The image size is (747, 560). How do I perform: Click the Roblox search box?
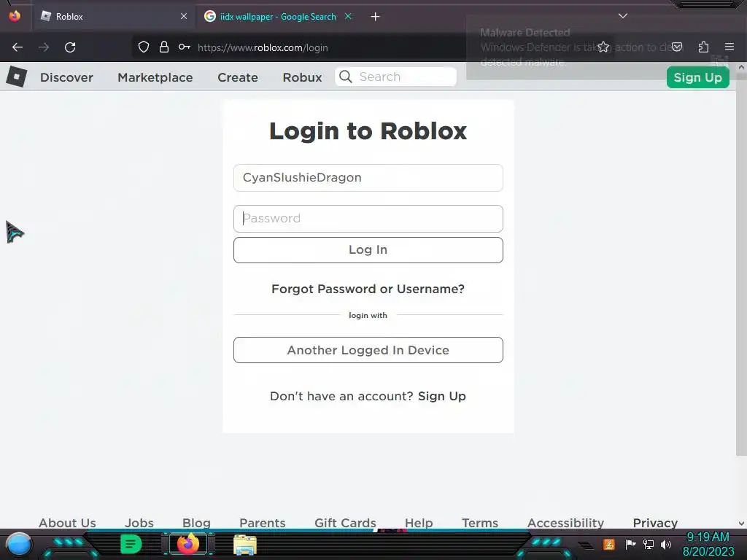click(396, 77)
